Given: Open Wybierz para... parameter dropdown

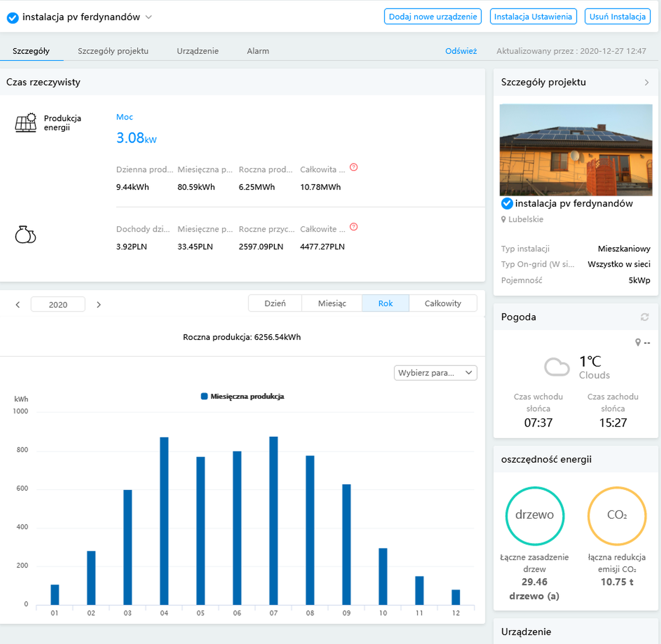Looking at the screenshot, I should (x=435, y=373).
